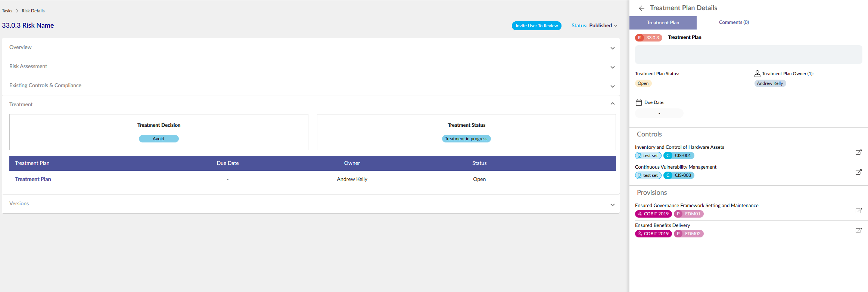Click the Due Date calendar icon
868x292 pixels.
pyautogui.click(x=639, y=102)
